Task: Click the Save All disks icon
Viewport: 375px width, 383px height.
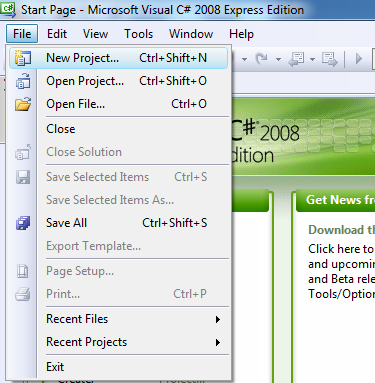Action: [23, 223]
